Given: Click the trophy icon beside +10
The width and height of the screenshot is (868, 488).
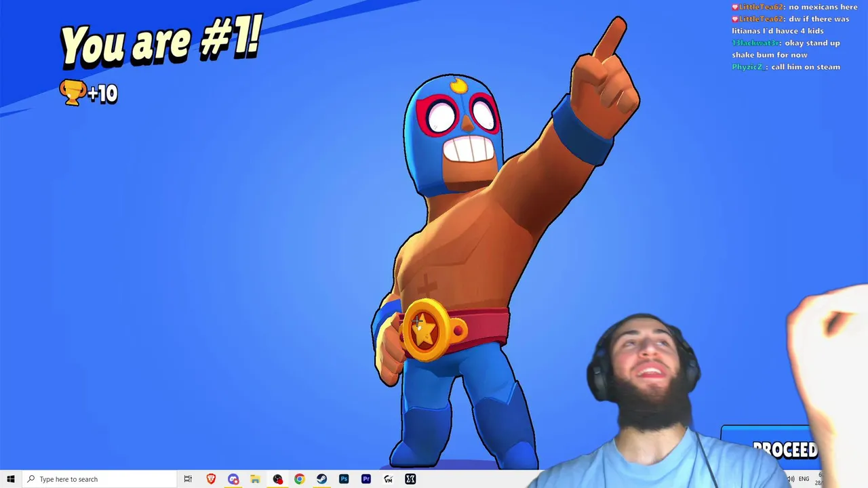Looking at the screenshot, I should point(73,92).
